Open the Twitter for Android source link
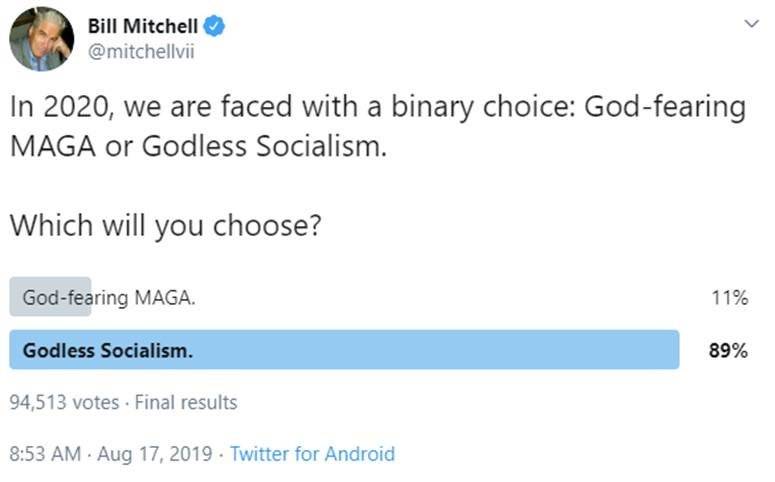The image size is (775, 482). point(312,454)
